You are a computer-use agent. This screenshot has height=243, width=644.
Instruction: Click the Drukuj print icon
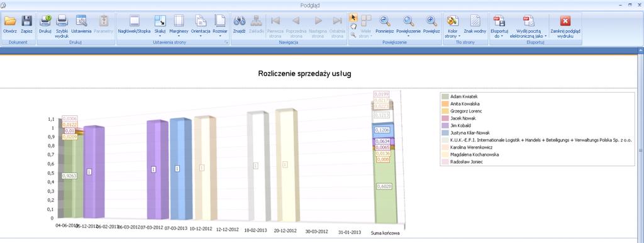[x=45, y=25]
